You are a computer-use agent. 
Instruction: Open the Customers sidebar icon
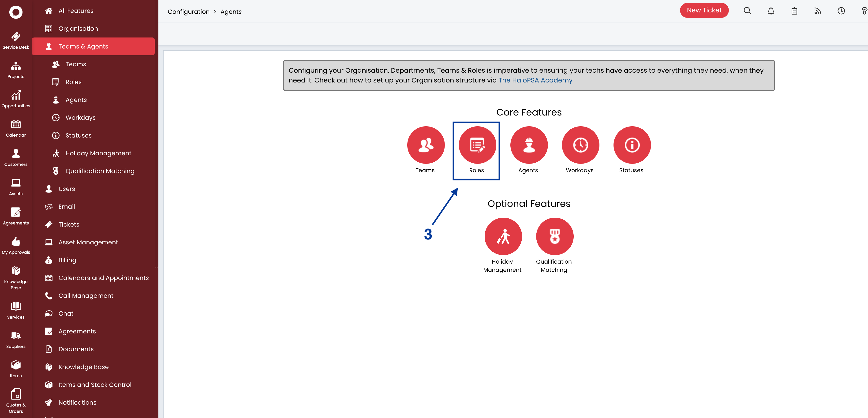point(16,157)
